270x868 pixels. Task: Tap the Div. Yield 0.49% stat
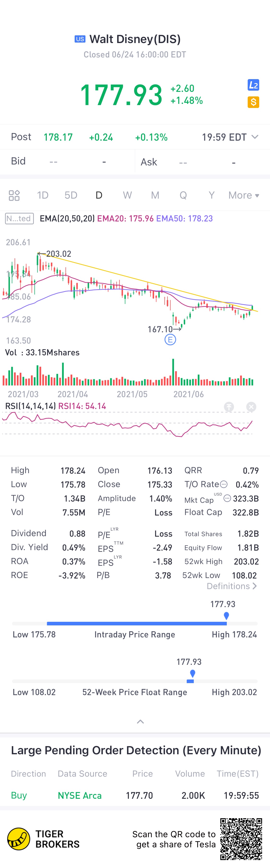[x=48, y=547]
